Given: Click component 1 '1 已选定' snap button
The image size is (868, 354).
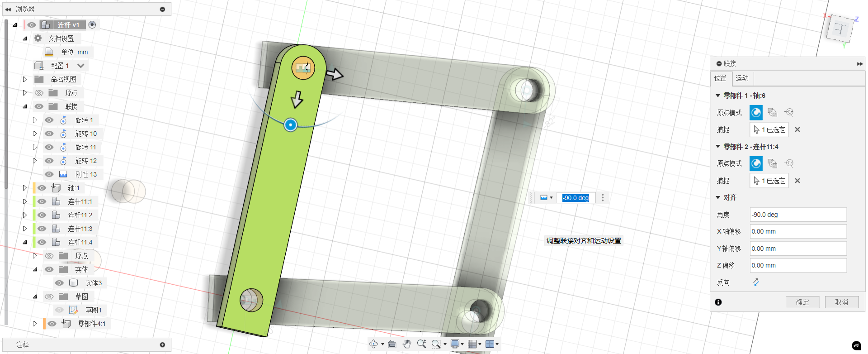Looking at the screenshot, I should tap(769, 129).
